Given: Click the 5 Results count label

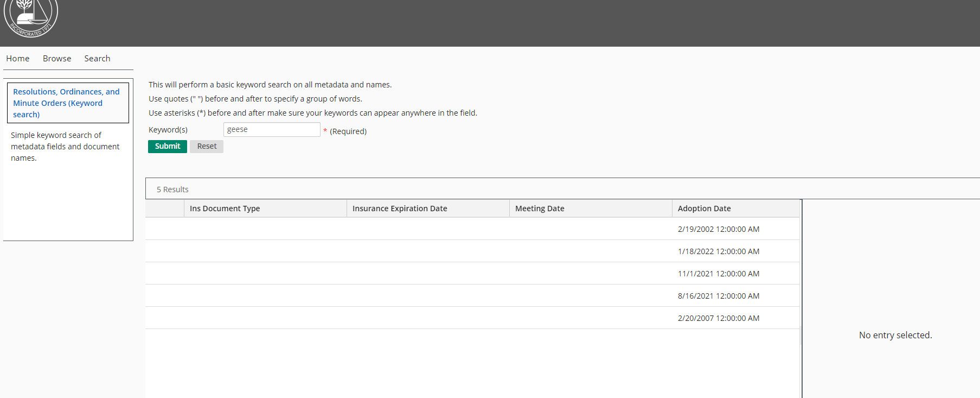Looking at the screenshot, I should click(x=172, y=189).
